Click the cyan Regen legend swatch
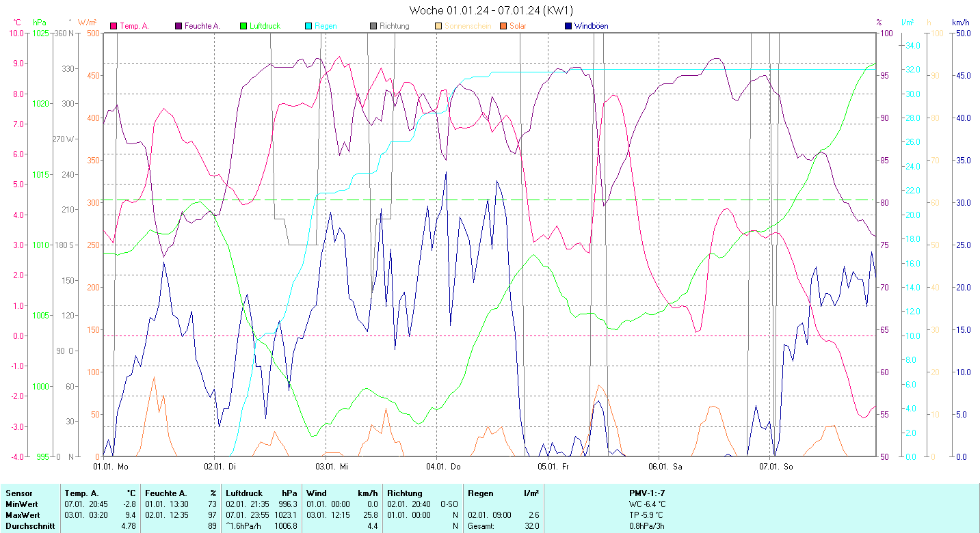The image size is (980, 533). tap(308, 26)
